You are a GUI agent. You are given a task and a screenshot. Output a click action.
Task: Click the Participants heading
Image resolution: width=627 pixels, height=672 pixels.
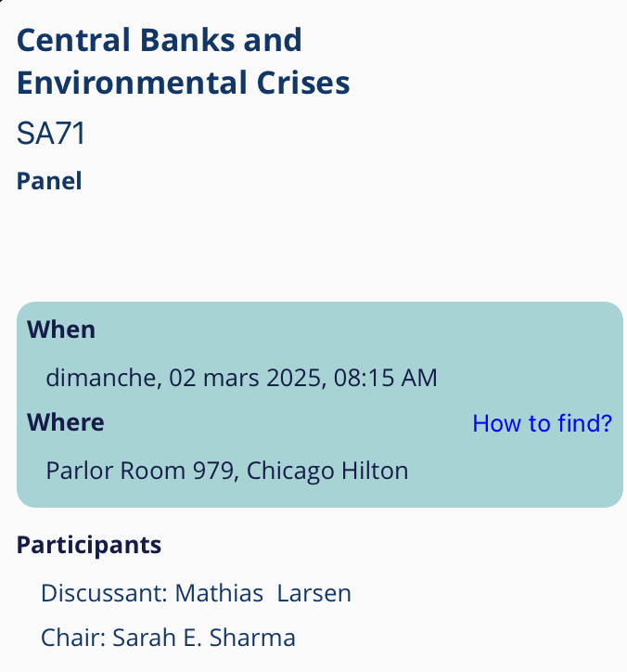(x=89, y=545)
